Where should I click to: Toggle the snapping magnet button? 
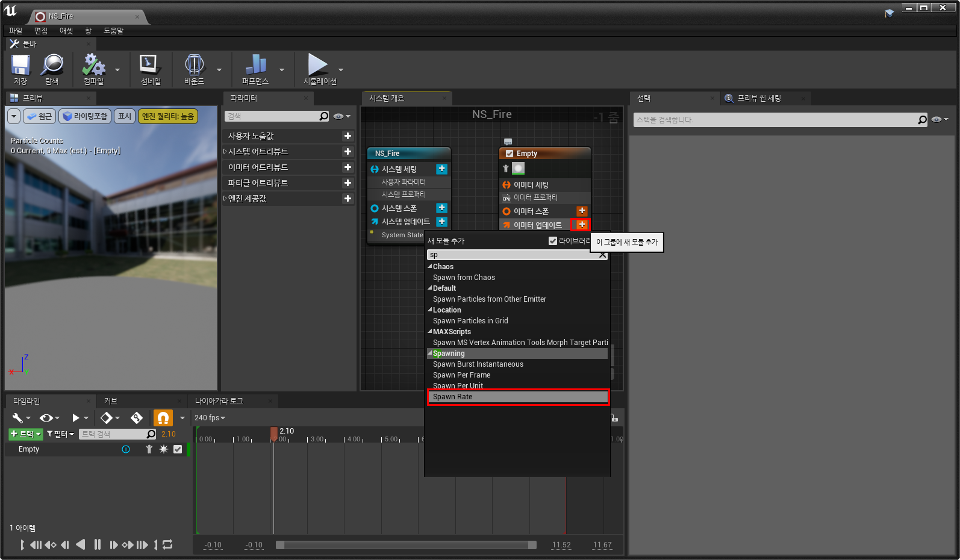pos(163,417)
